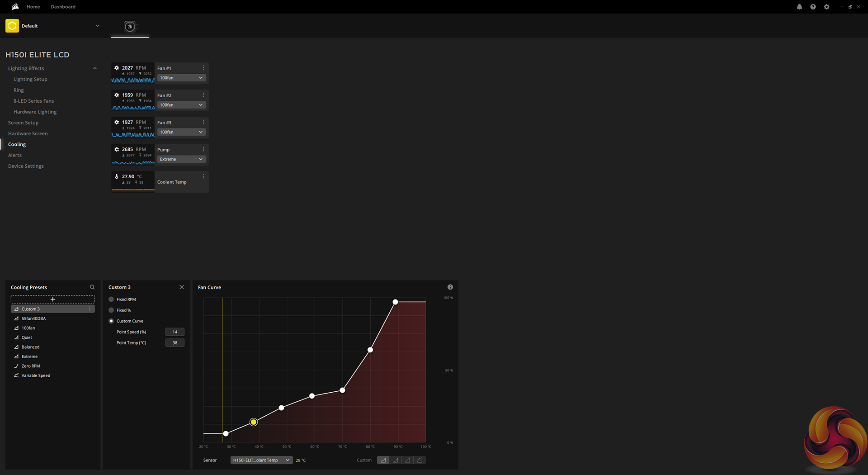Open iCUE settings gear

[826, 7]
